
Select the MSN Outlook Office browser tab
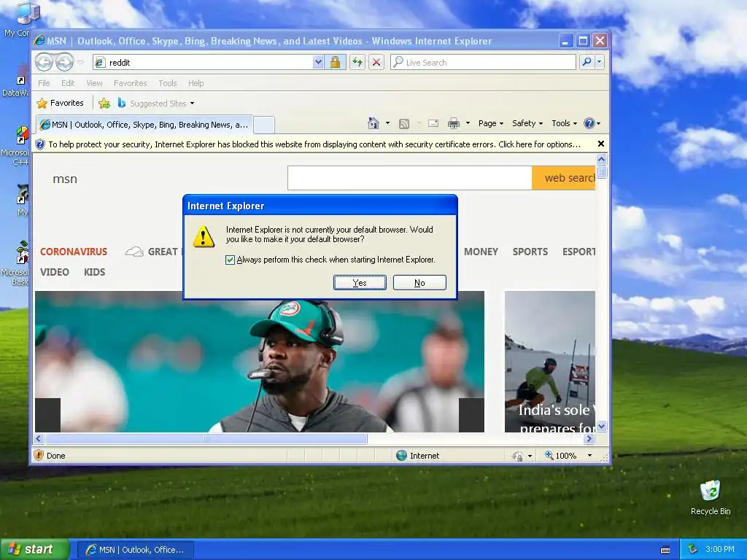(x=144, y=125)
